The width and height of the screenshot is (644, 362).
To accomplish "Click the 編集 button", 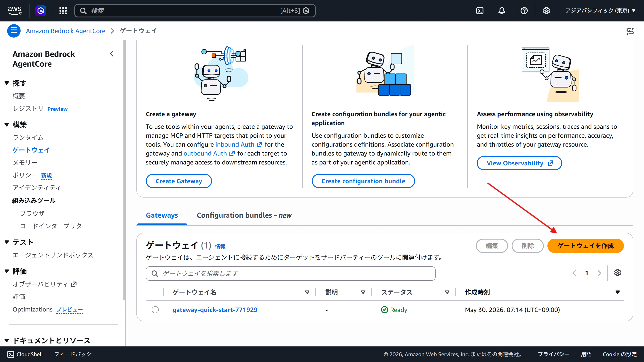I will pos(492,246).
